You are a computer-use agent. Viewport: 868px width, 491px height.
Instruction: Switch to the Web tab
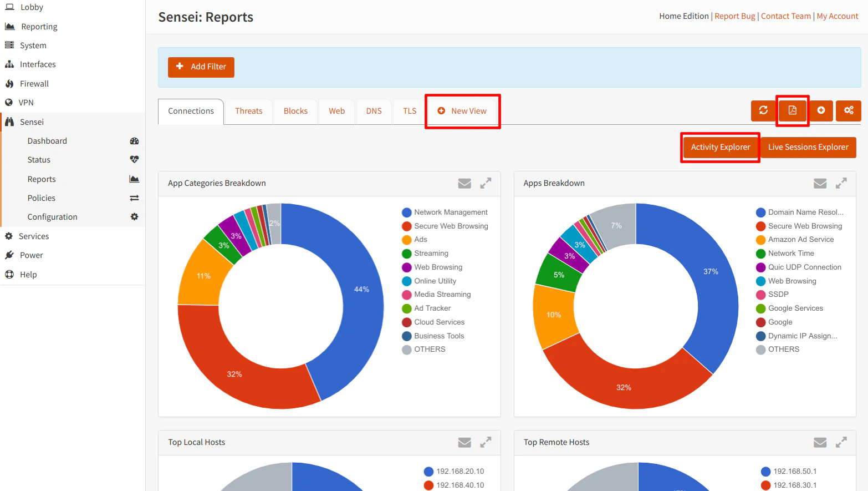[x=336, y=112]
